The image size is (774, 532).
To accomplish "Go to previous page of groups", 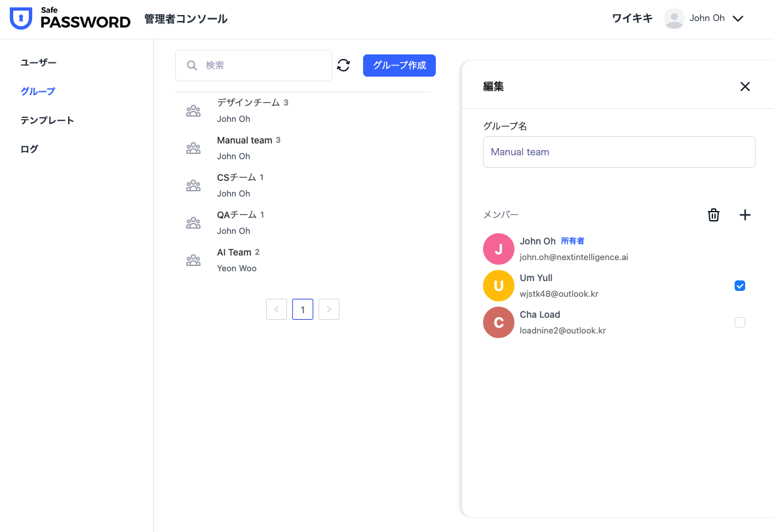I will pos(277,309).
